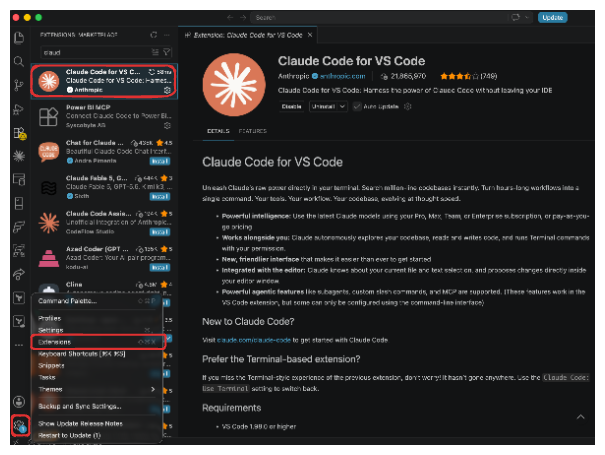Toggle the chat icon in title bar

click(x=515, y=17)
